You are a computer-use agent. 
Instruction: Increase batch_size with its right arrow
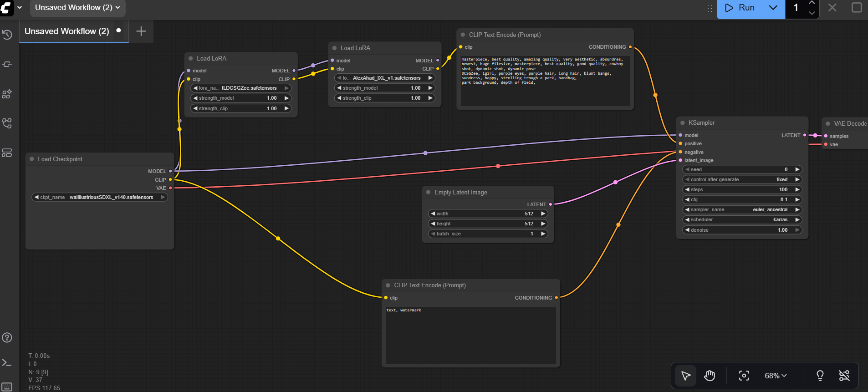click(543, 234)
